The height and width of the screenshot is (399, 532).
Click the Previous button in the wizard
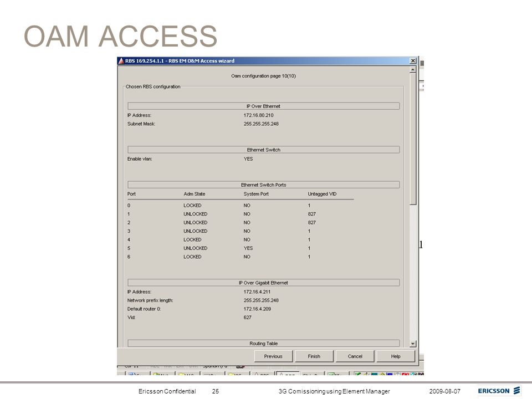(x=273, y=356)
